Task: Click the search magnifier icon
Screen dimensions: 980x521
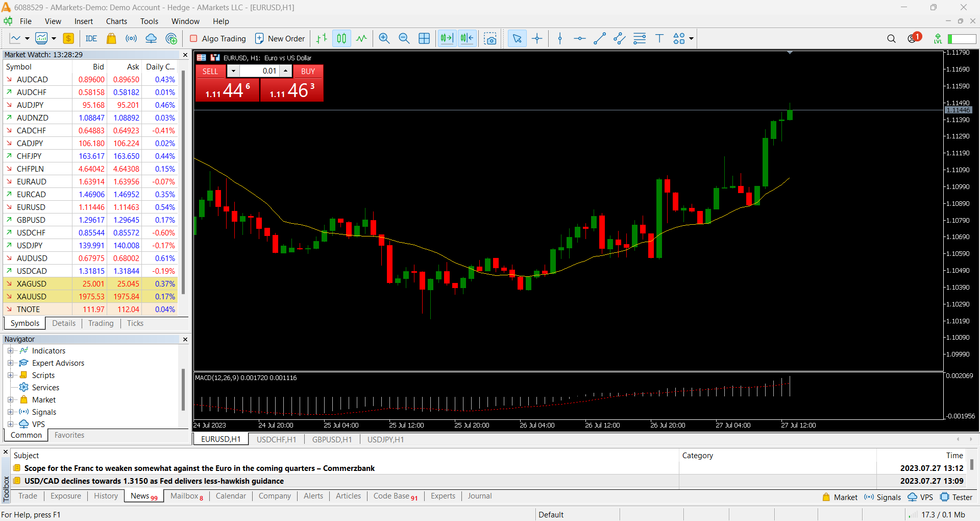Action: pyautogui.click(x=891, y=38)
